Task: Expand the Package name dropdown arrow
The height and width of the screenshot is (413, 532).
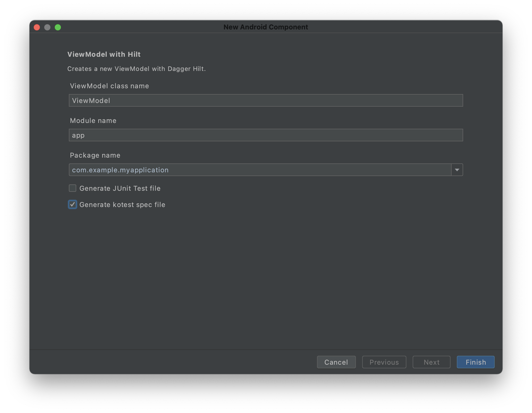Action: tap(457, 170)
